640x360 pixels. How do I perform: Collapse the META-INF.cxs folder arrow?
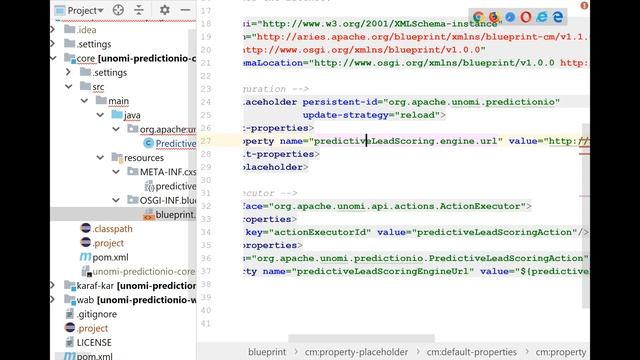[x=116, y=171]
